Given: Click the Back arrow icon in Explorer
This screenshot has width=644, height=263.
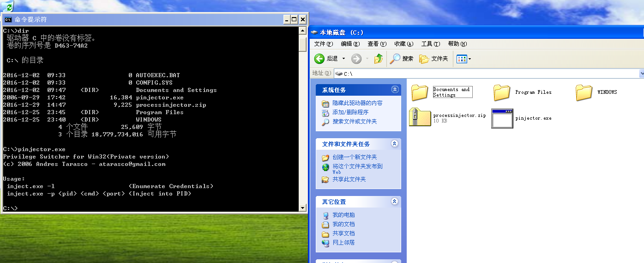Looking at the screenshot, I should point(319,59).
